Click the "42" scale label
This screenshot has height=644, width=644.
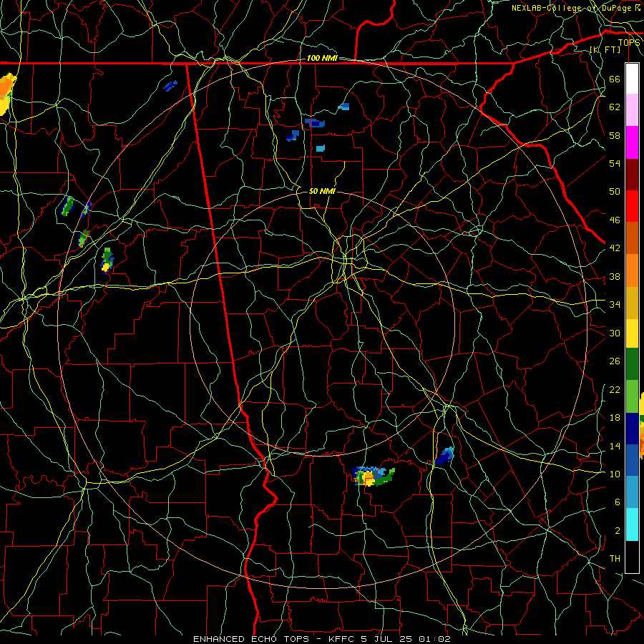click(x=615, y=248)
